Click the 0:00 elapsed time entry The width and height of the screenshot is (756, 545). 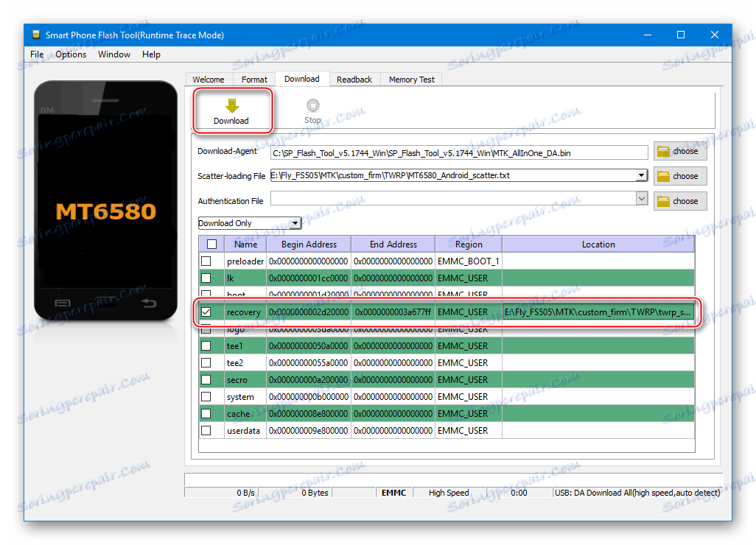(x=519, y=493)
